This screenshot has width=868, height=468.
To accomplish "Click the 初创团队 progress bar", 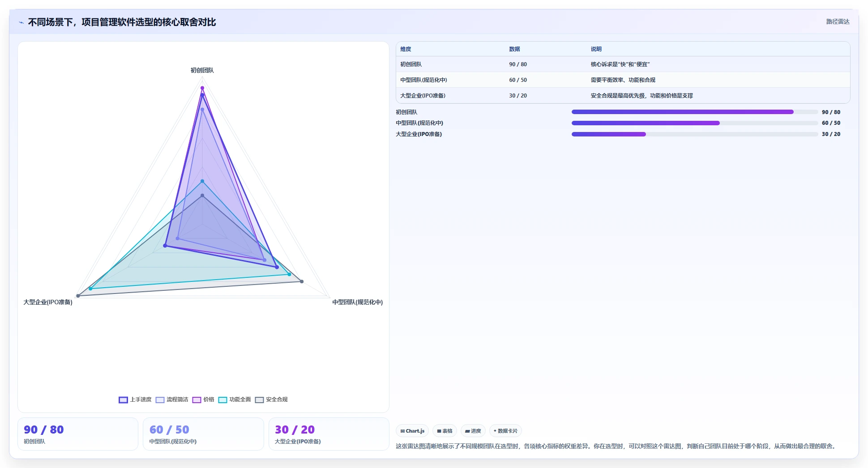I will (695, 112).
